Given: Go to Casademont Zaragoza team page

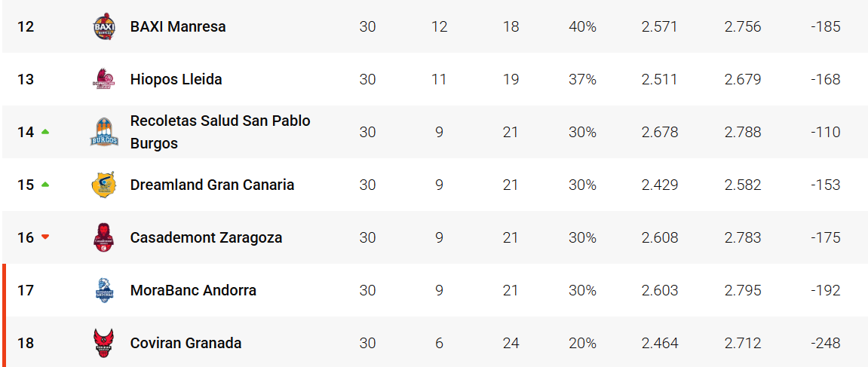Looking at the screenshot, I should [x=206, y=237].
